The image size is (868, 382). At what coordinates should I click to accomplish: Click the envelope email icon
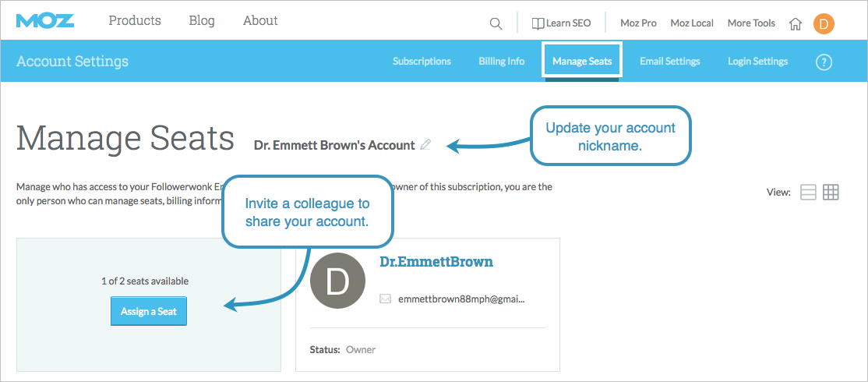385,299
